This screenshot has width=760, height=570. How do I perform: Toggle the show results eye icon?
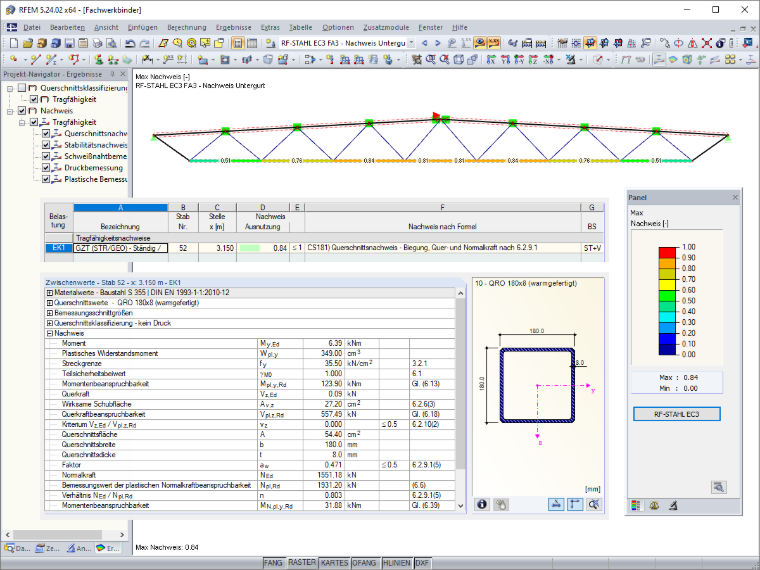tap(479, 43)
